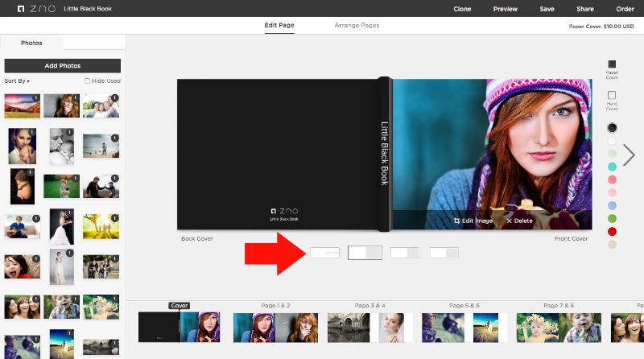The image size is (644, 359).
Task: Click the back cover panel
Action: click(277, 155)
